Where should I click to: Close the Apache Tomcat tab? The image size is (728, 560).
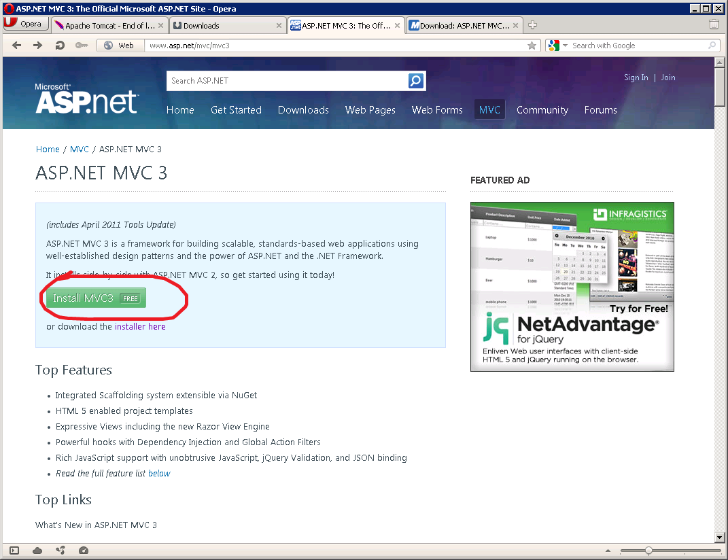pos(160,26)
